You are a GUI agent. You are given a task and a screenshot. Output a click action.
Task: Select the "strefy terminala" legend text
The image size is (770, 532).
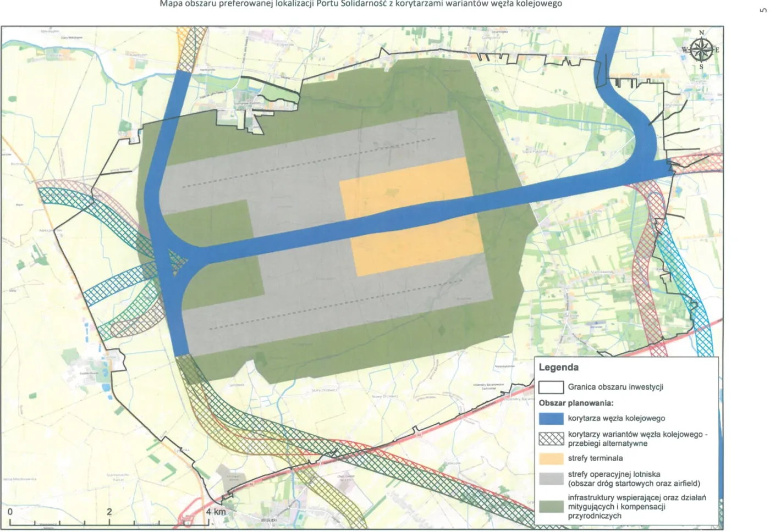[x=595, y=458]
